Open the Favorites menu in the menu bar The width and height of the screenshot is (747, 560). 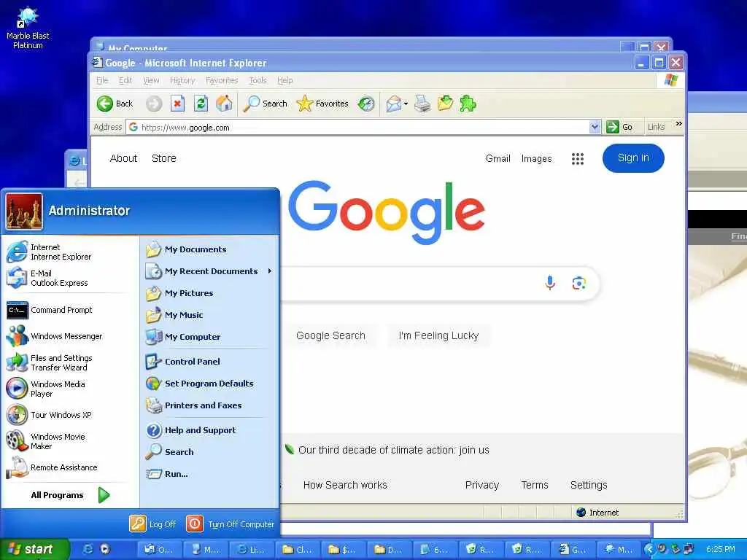pyautogui.click(x=222, y=80)
